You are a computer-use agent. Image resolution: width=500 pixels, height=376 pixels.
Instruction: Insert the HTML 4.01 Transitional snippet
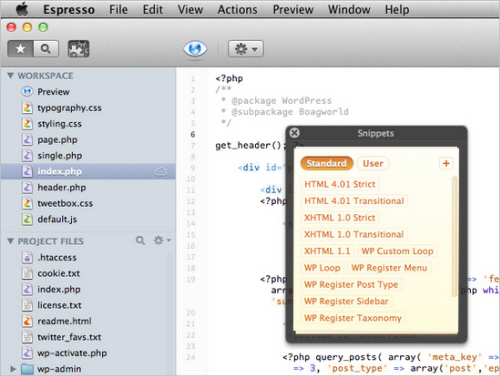(x=354, y=201)
